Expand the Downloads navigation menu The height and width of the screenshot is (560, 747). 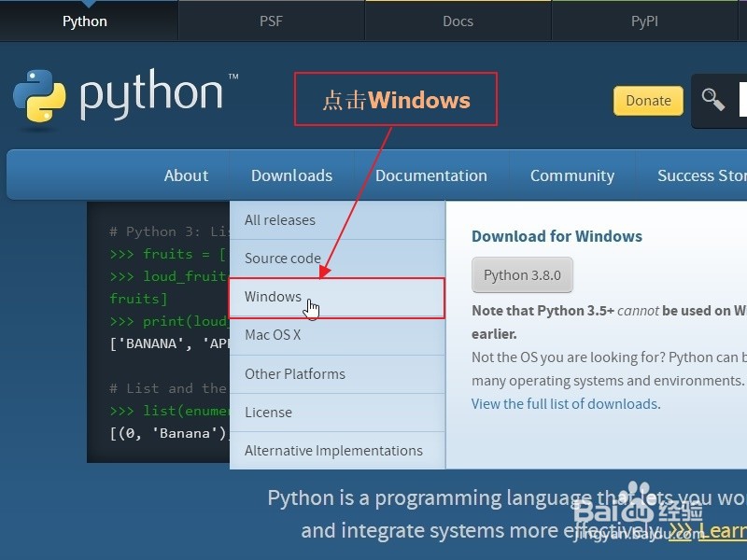tap(291, 175)
